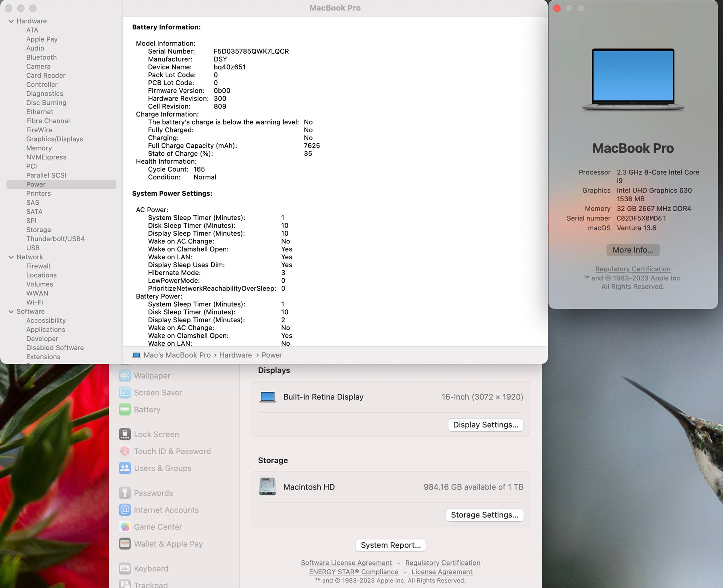Click the Game Center icon
Screen dimensions: 723x588
coord(125,527)
